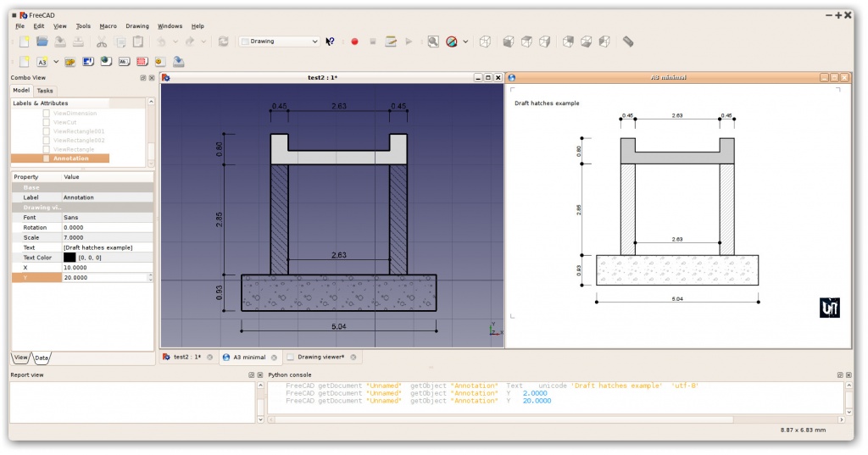Open the Drawing workbench dropdown

pyautogui.click(x=280, y=42)
